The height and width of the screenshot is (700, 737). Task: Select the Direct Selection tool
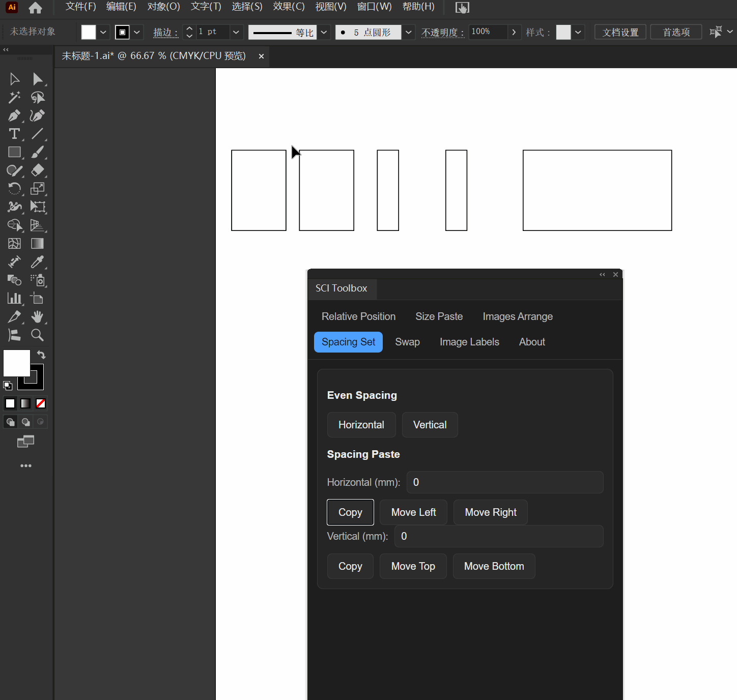[38, 79]
